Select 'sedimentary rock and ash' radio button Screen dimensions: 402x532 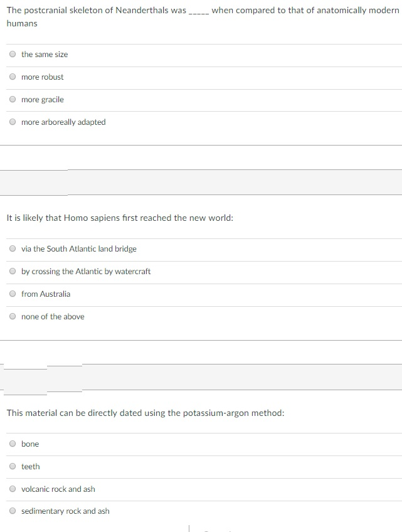[x=13, y=511]
